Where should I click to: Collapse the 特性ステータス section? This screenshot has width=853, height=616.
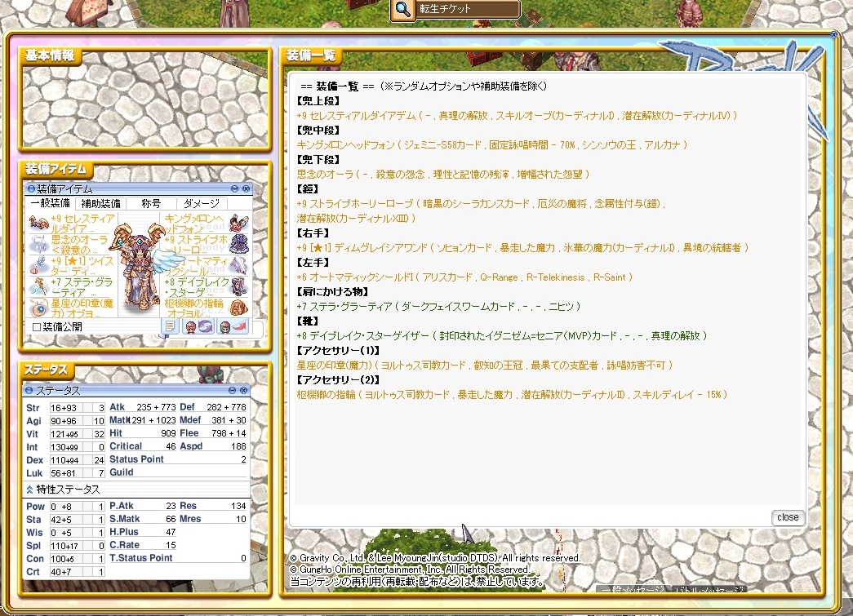click(x=30, y=490)
